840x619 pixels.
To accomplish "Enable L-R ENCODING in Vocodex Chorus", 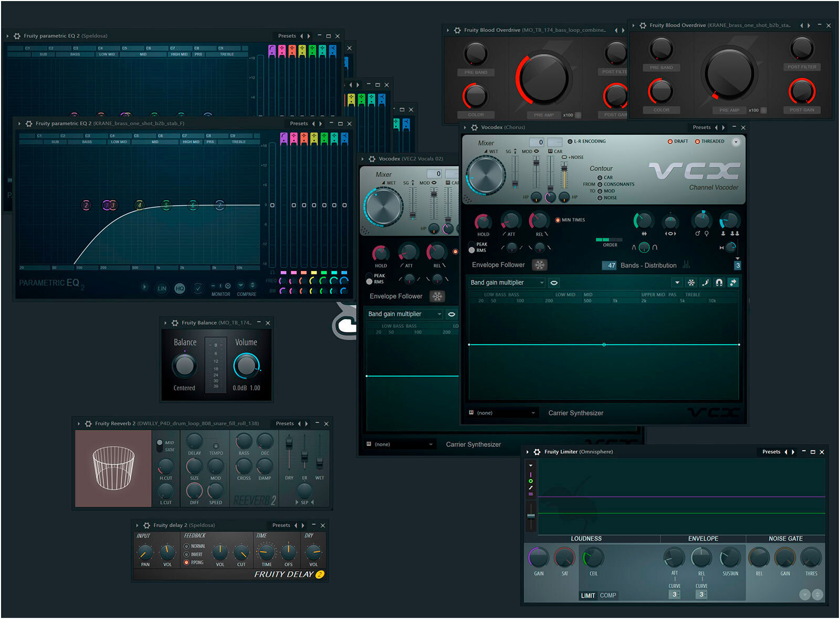I will [x=570, y=141].
